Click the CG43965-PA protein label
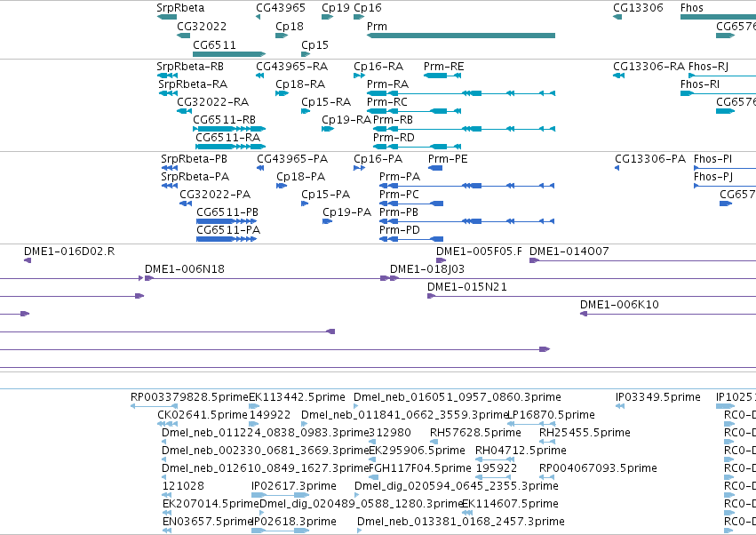 tap(292, 159)
